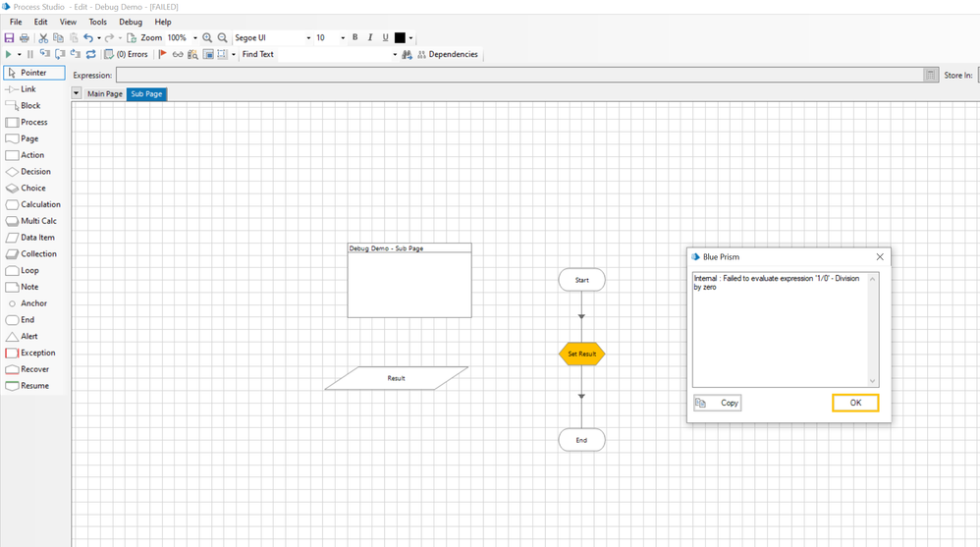
Task: Choose the Collection stage tool
Action: [34, 253]
